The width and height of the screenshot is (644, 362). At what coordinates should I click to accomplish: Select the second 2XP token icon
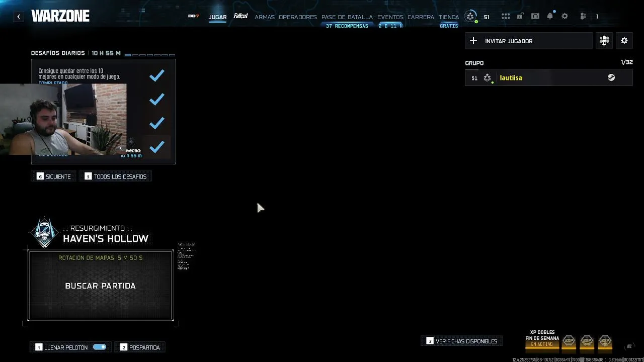(587, 341)
